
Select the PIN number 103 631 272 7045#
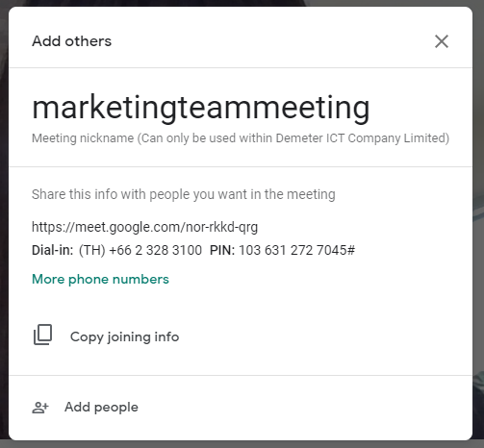[296, 250]
